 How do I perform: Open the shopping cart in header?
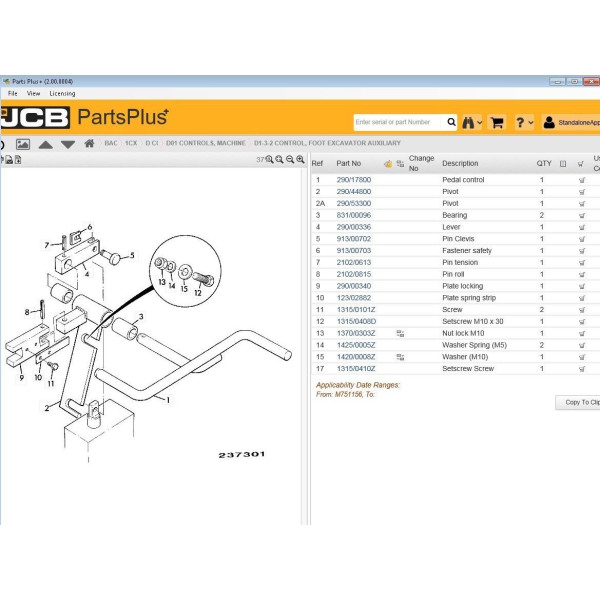point(496,122)
